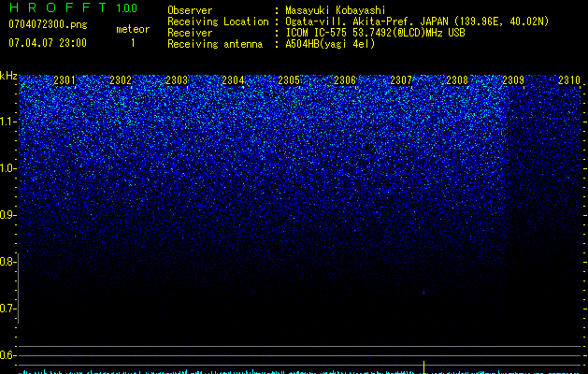Select the Ogata-vill. Akita-Pref. JAPAN location text
The image size is (588, 374).
pos(417,22)
